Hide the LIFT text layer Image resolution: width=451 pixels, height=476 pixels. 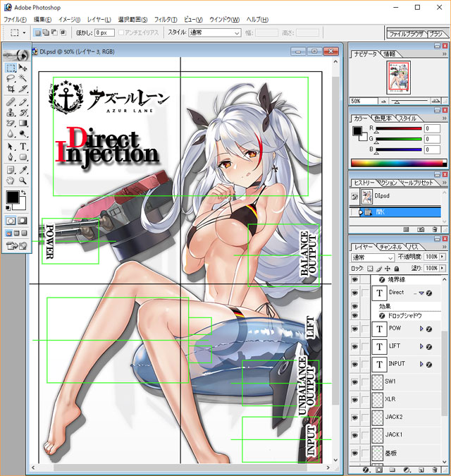(354, 347)
